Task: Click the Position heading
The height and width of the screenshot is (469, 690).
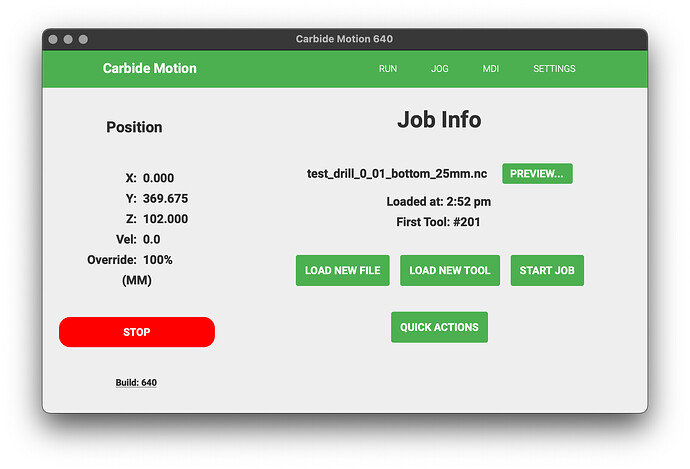Action: pos(134,127)
